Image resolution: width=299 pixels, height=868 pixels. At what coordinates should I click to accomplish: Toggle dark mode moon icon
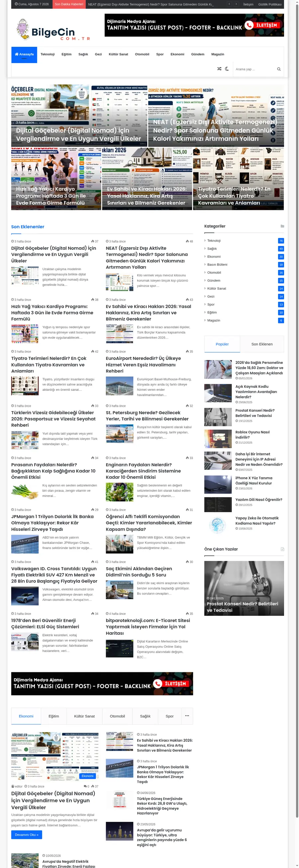(x=227, y=69)
